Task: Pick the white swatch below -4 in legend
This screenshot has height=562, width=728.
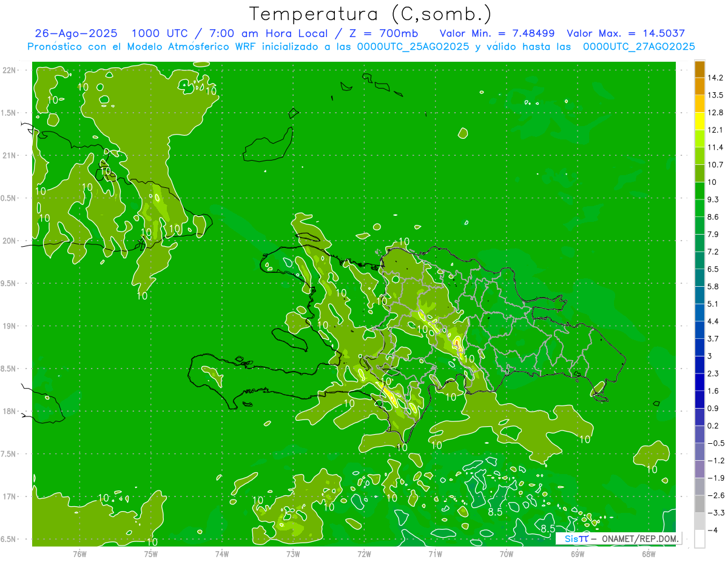Action: [x=699, y=539]
